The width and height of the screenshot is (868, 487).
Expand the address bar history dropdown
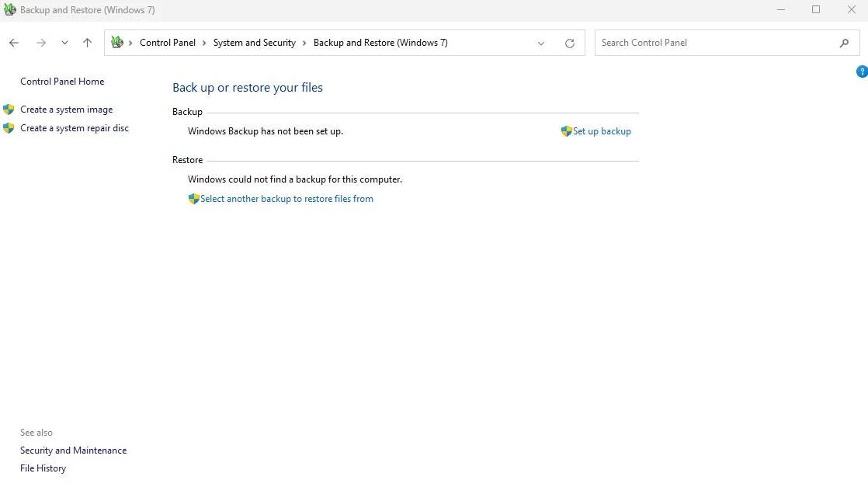(x=541, y=43)
